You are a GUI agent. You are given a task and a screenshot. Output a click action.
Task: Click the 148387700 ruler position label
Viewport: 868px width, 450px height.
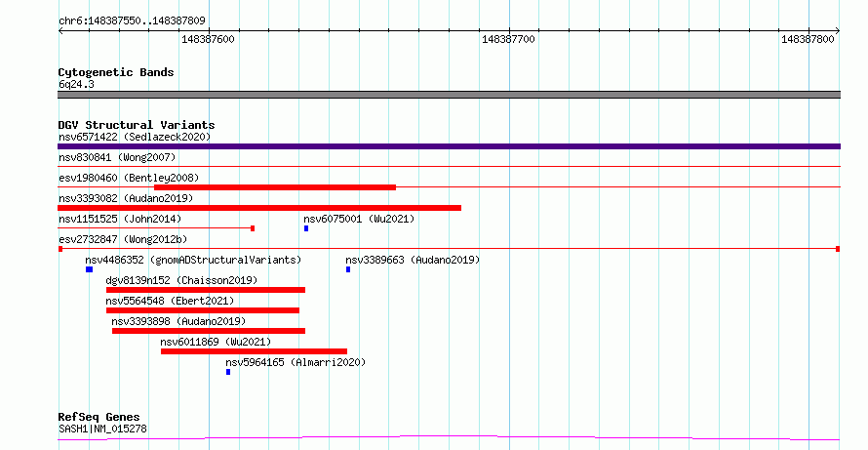[508, 39]
